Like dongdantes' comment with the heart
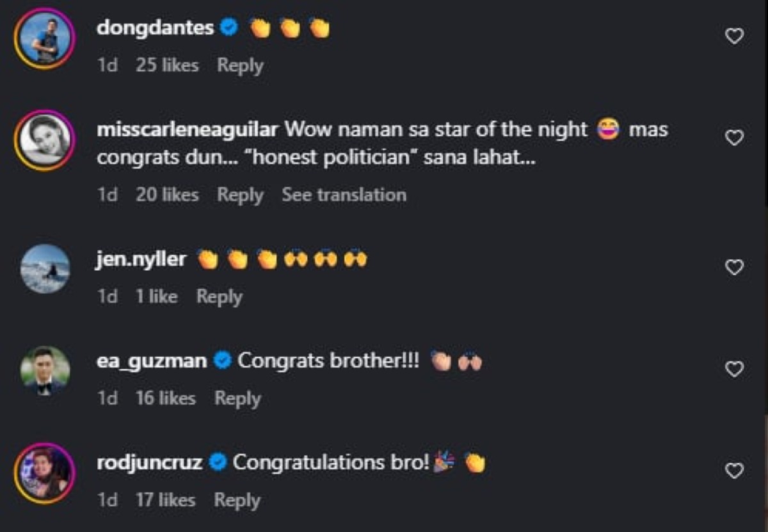Image resolution: width=768 pixels, height=532 pixels. [x=734, y=36]
